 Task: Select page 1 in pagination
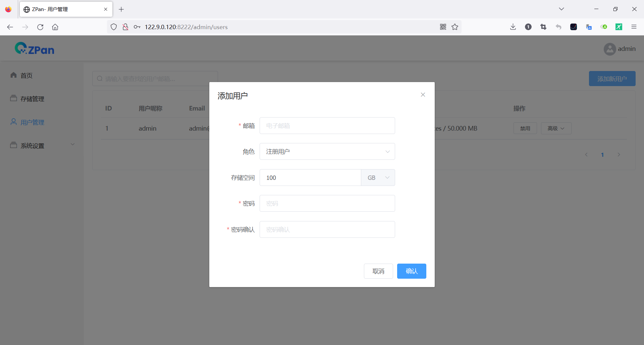click(x=602, y=154)
